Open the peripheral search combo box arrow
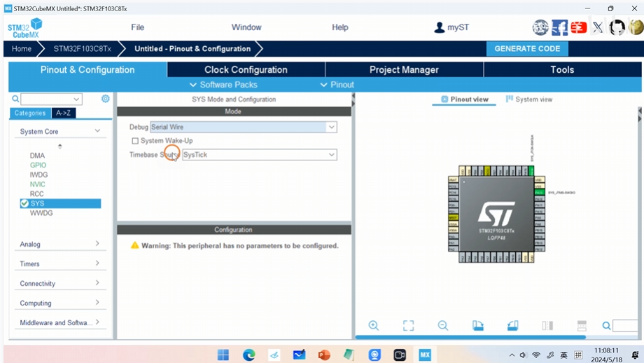Viewport: 644px width, 363px height. pos(76,99)
